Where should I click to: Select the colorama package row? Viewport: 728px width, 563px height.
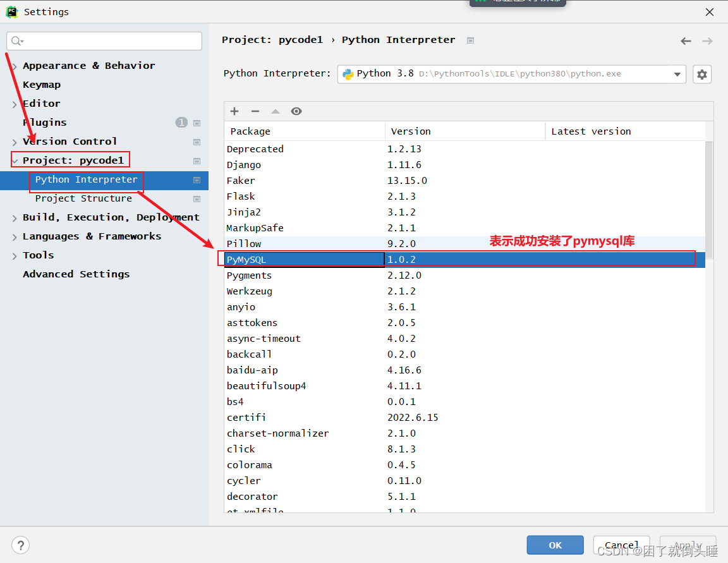[464, 464]
